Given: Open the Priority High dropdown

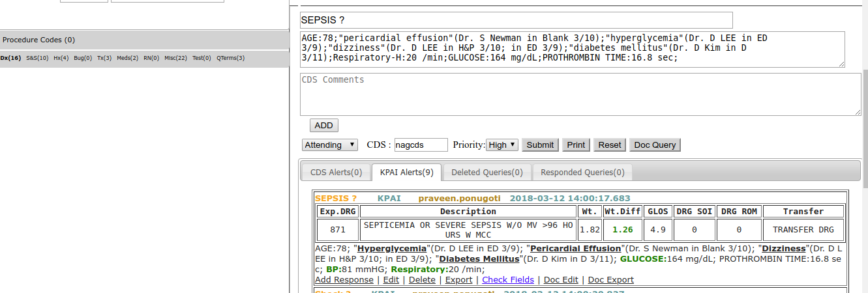Looking at the screenshot, I should [x=502, y=145].
